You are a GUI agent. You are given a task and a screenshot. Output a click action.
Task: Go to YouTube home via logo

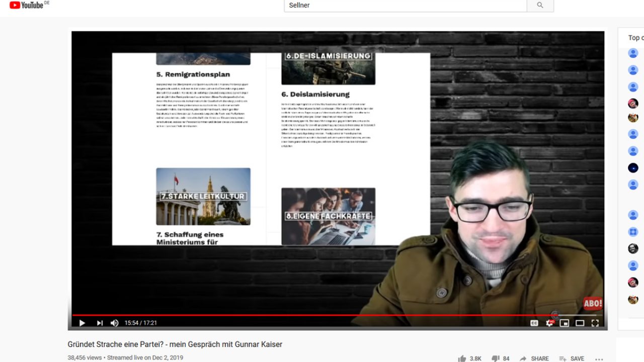click(29, 5)
